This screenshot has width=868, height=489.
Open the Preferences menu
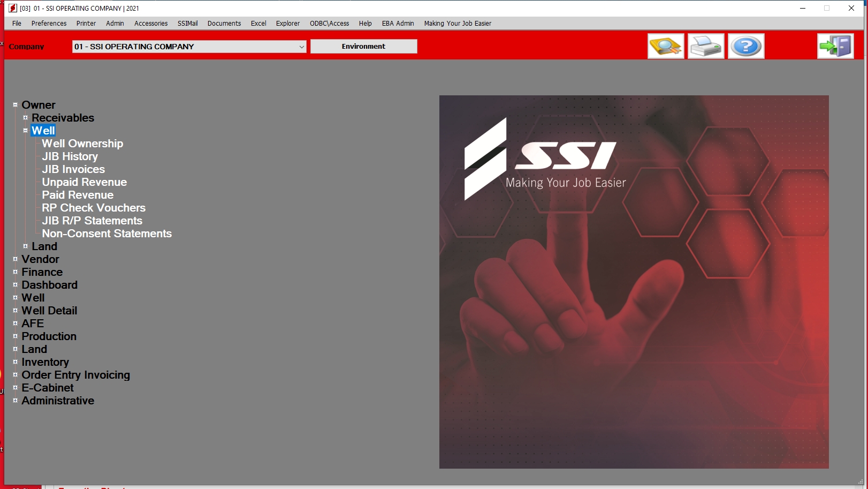(49, 24)
